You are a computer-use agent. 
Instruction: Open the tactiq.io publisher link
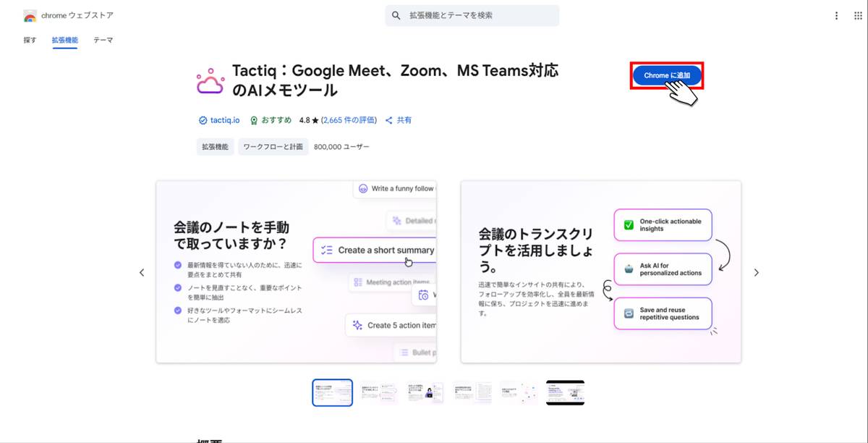click(x=219, y=120)
